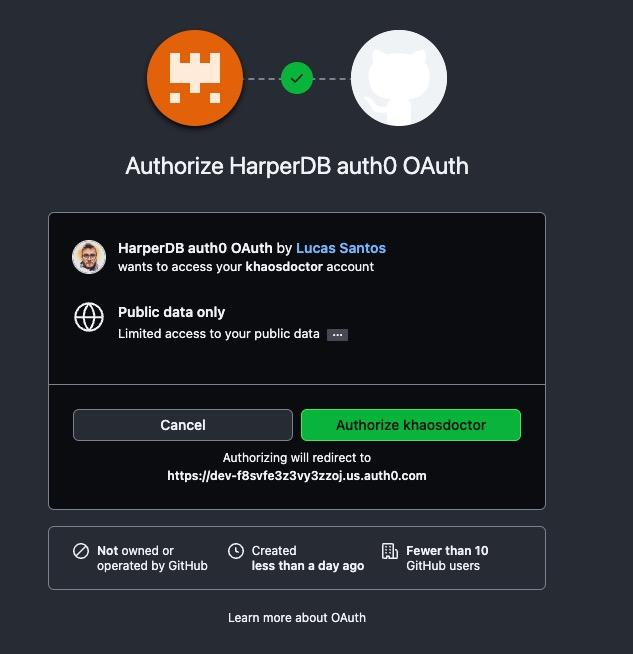Authorize khaosdoctor with the green button

[411, 425]
